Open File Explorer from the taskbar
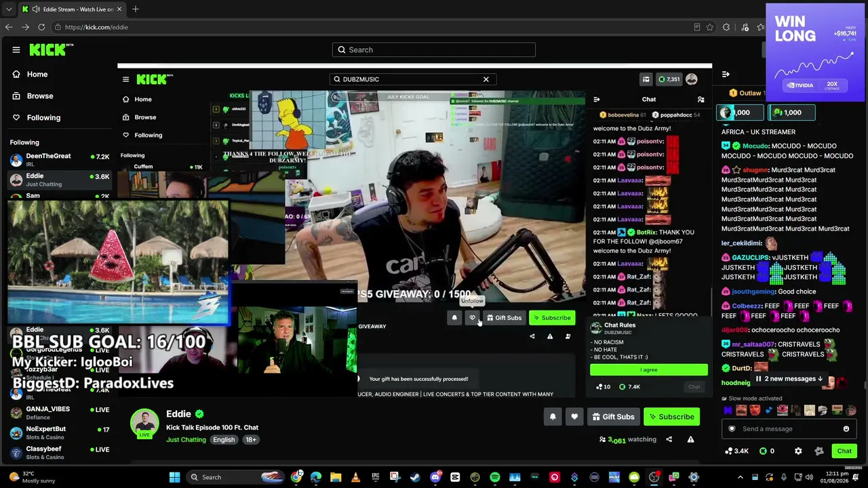The width and height of the screenshot is (868, 488). click(x=336, y=477)
